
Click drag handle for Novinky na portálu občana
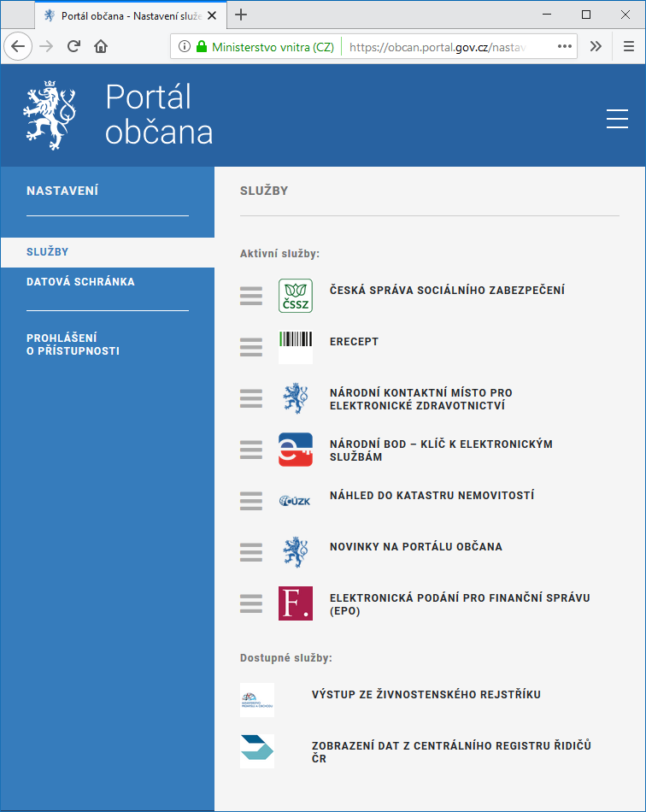(x=251, y=552)
